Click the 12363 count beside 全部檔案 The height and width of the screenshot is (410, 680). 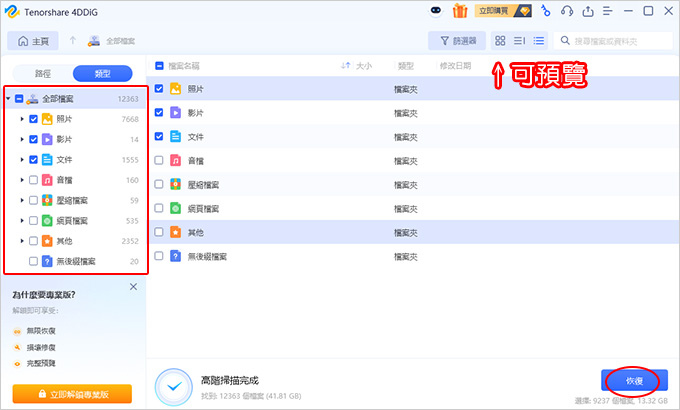tap(128, 99)
